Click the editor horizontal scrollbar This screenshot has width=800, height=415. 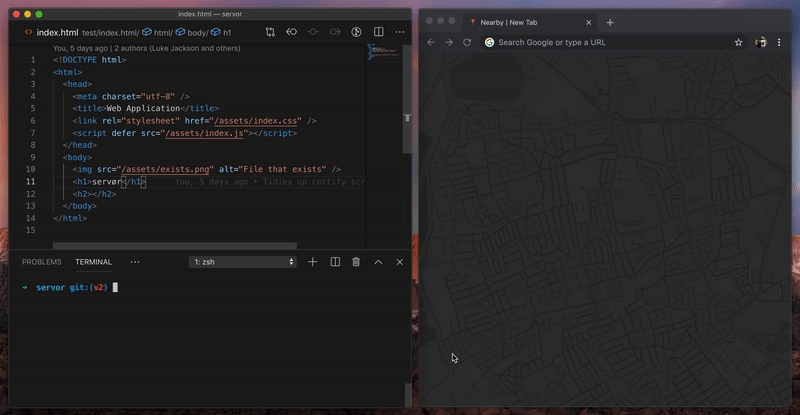click(175, 245)
